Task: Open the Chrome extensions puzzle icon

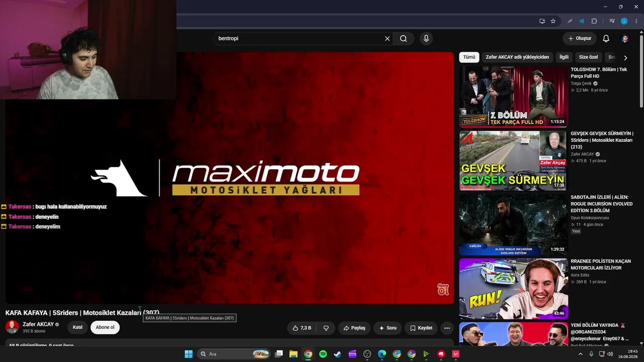Action: pyautogui.click(x=594, y=21)
